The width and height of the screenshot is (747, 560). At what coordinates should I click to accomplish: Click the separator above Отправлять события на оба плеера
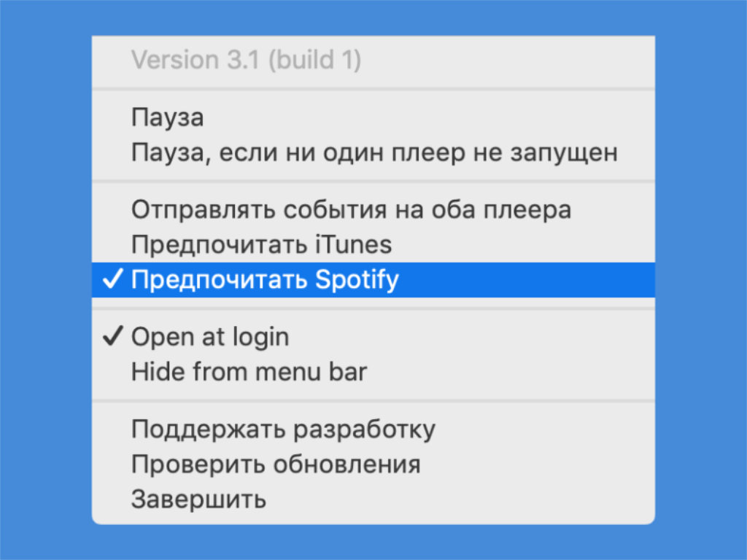pos(373,182)
